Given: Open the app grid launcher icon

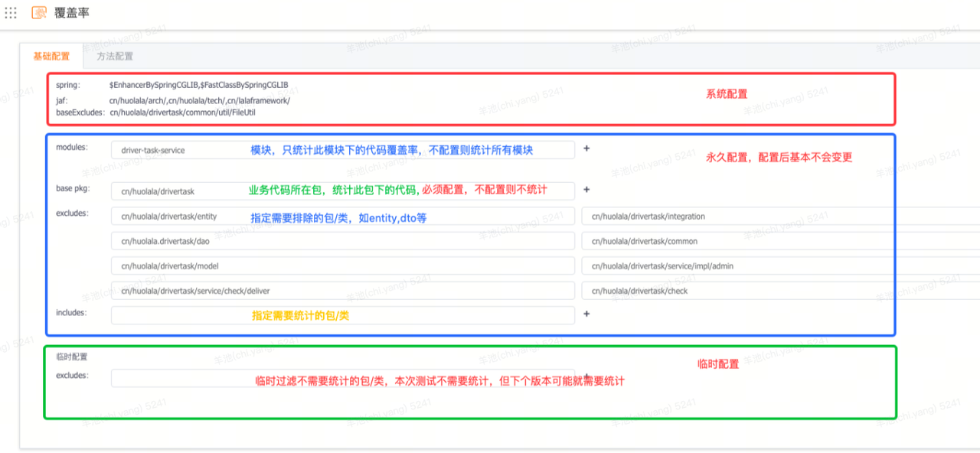Looking at the screenshot, I should 11,13.
